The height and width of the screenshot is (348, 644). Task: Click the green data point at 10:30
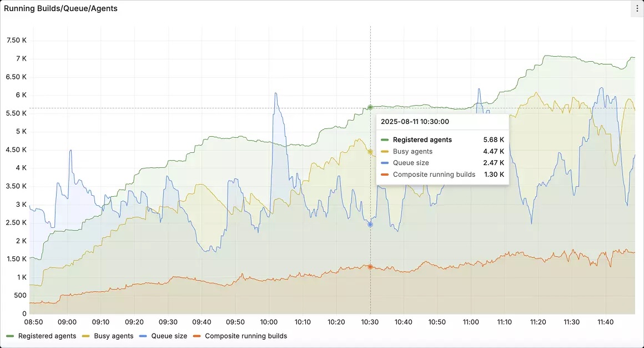click(370, 107)
